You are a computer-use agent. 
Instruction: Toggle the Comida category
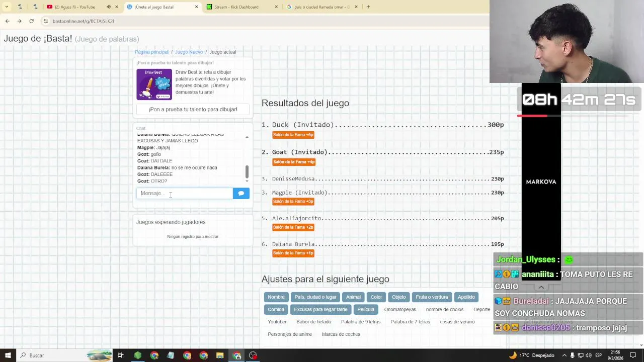pyautogui.click(x=276, y=310)
